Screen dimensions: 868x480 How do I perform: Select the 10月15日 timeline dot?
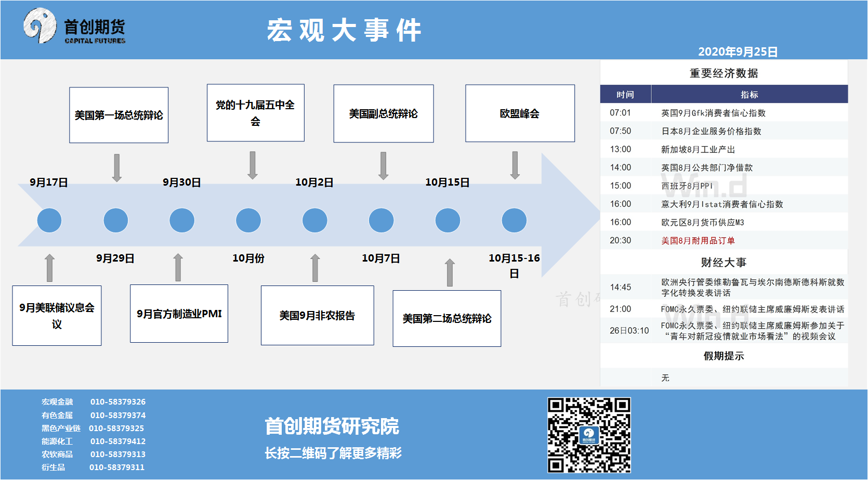pos(448,220)
